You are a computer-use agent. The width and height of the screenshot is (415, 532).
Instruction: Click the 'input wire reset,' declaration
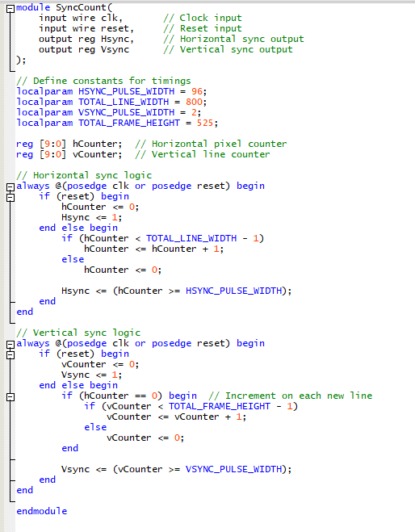(x=86, y=28)
